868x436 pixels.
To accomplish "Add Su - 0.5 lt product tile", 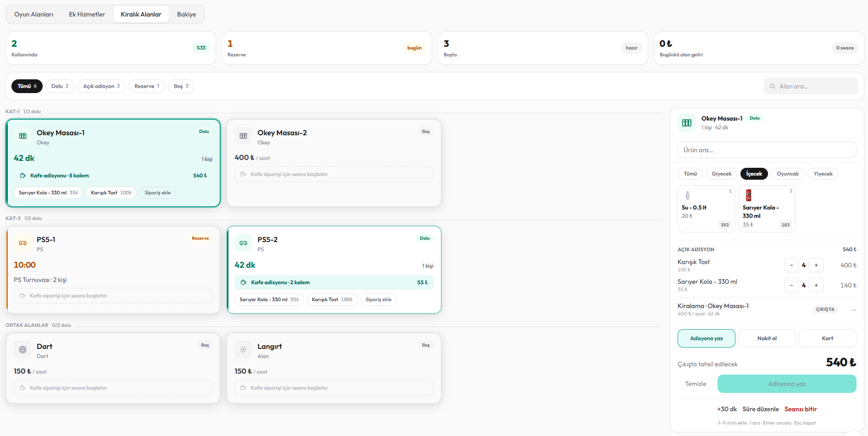I will tap(706, 209).
